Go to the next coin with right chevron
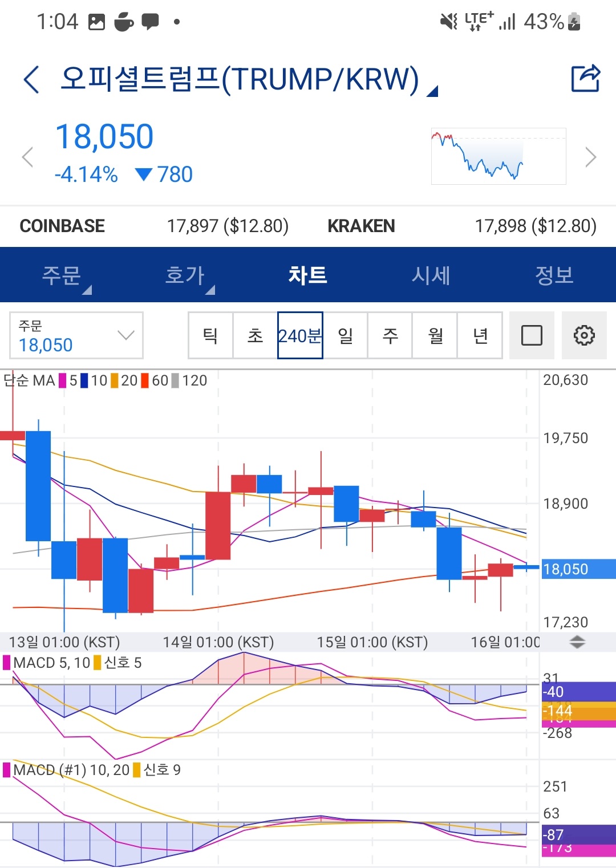The height and width of the screenshot is (868, 616). (591, 157)
